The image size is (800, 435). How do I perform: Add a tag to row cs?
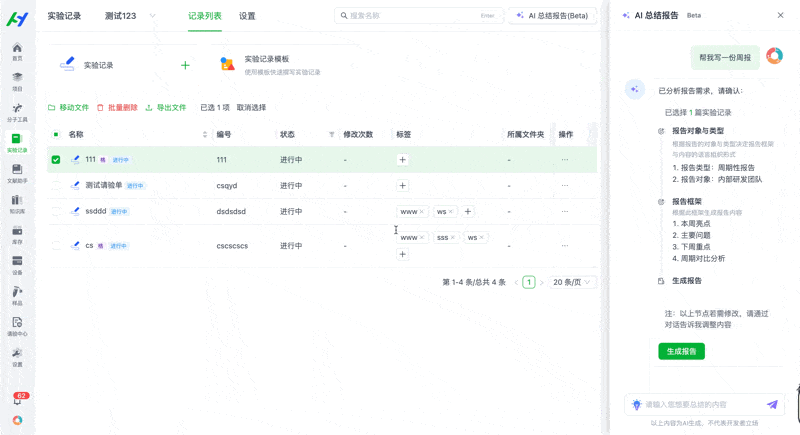coord(403,254)
